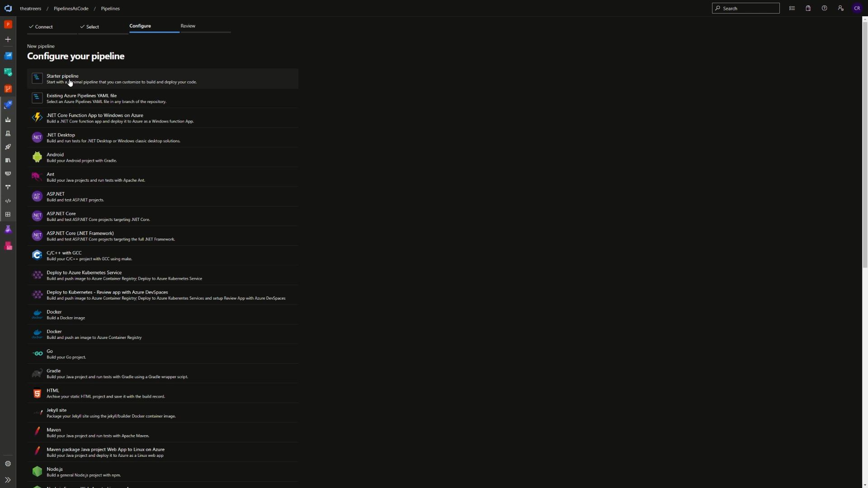
Task: Click the .NET Desktop template icon
Action: click(37, 137)
